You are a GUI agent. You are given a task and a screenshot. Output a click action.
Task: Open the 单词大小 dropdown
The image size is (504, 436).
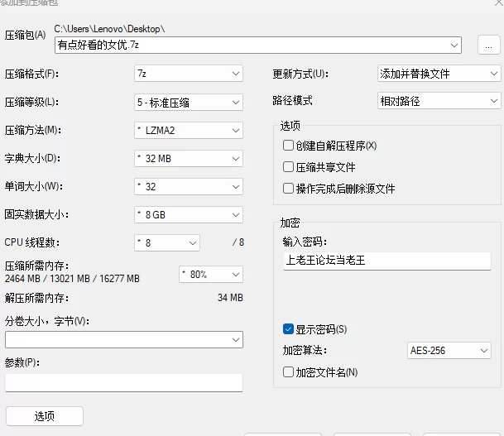pos(188,186)
